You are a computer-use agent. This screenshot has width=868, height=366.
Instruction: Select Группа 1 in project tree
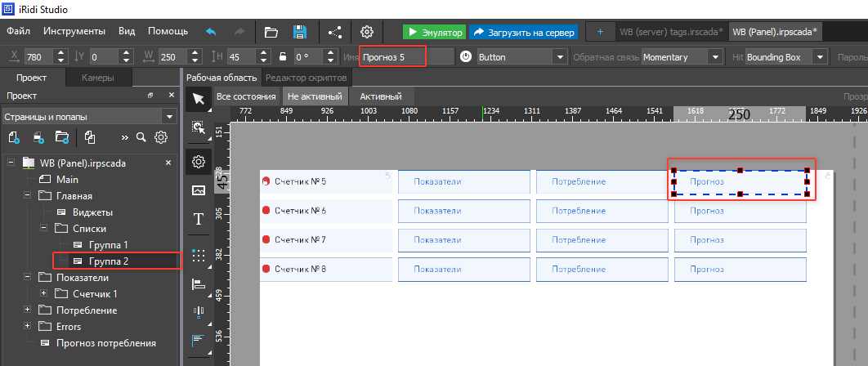point(109,245)
